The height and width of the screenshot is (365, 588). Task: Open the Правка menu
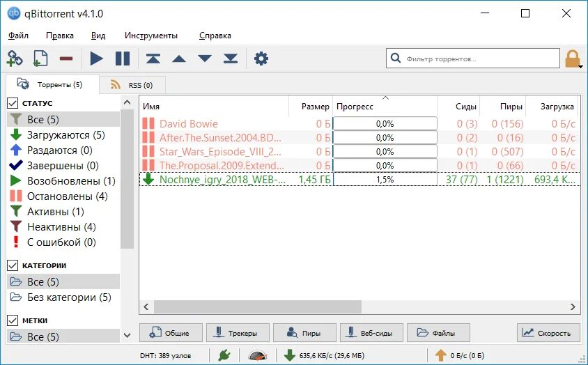60,36
